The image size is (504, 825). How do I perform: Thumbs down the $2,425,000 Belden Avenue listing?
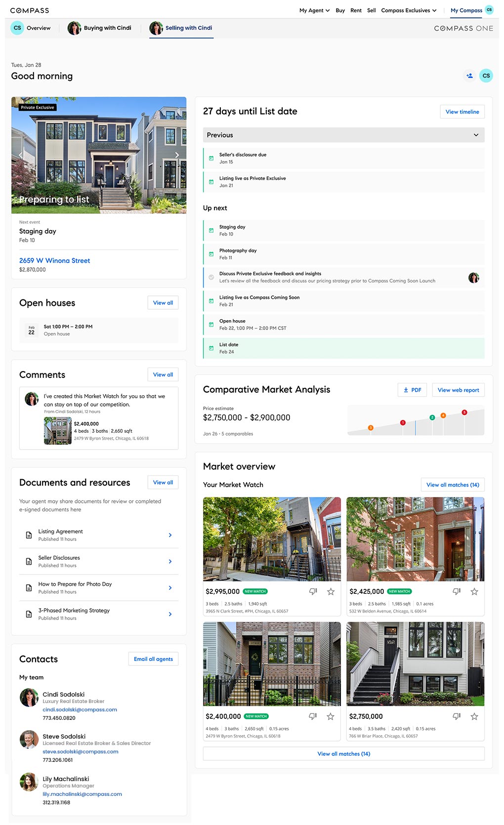click(x=457, y=591)
